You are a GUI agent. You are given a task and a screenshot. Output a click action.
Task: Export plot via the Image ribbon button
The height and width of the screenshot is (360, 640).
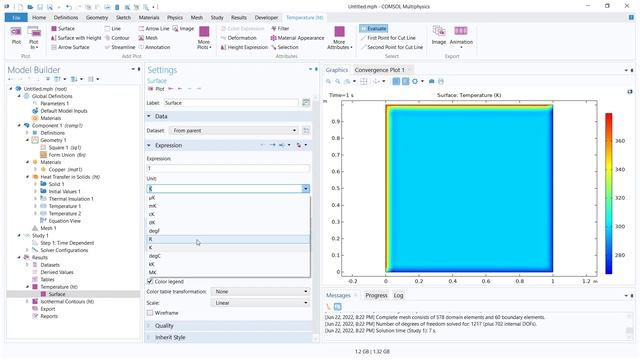439,36
